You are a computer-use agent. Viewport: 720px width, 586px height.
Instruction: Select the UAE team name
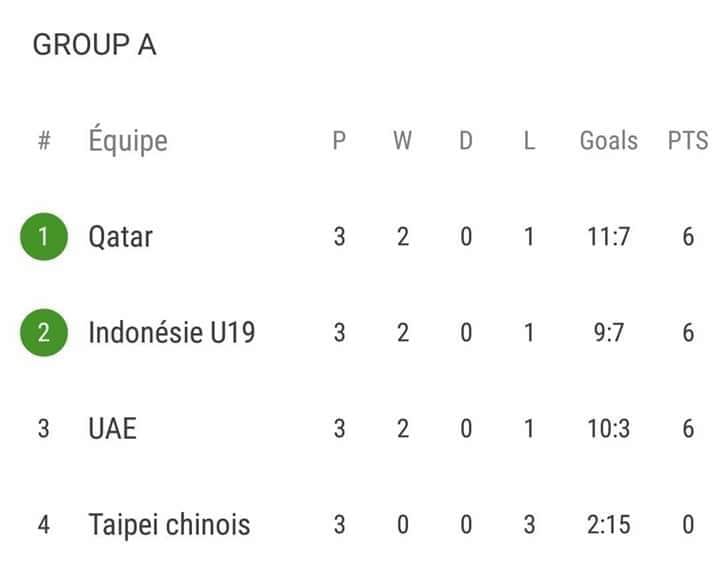112,428
